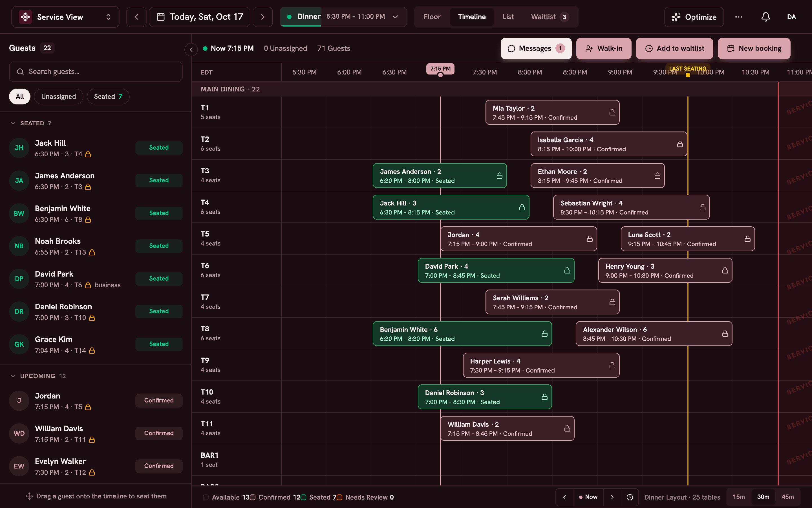Click lock icon on Isabella Garcia booking
812x508 pixels.
click(x=680, y=144)
